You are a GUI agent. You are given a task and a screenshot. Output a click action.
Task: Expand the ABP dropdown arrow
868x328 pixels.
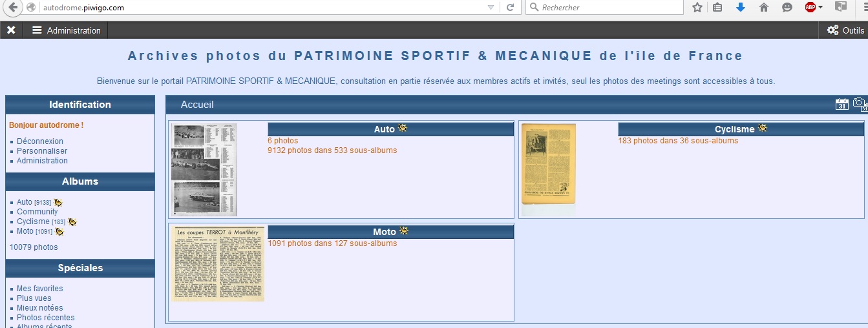point(821,8)
